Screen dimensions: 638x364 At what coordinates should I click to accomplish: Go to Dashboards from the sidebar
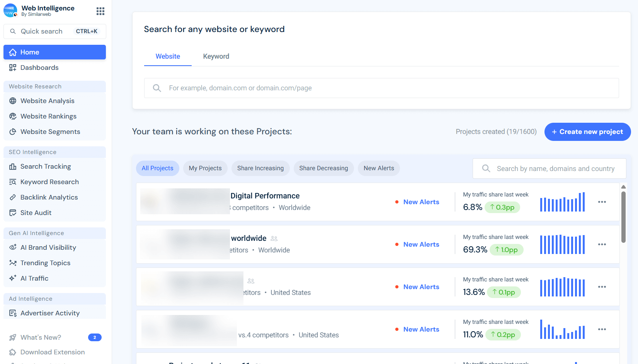(x=39, y=67)
